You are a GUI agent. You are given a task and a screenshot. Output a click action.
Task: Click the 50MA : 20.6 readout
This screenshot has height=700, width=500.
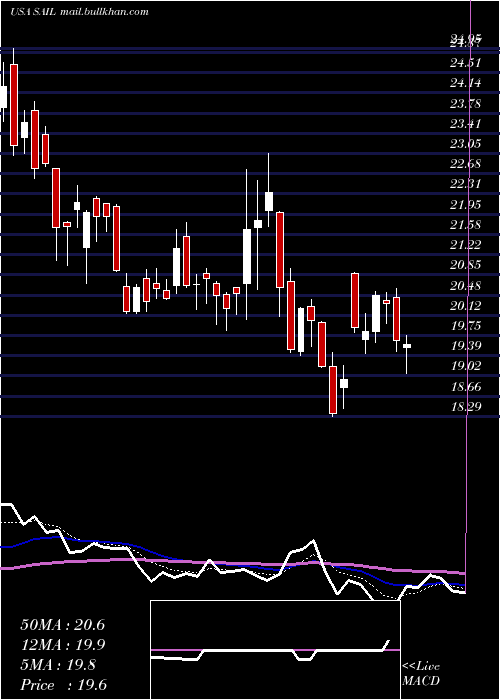pyautogui.click(x=62, y=625)
